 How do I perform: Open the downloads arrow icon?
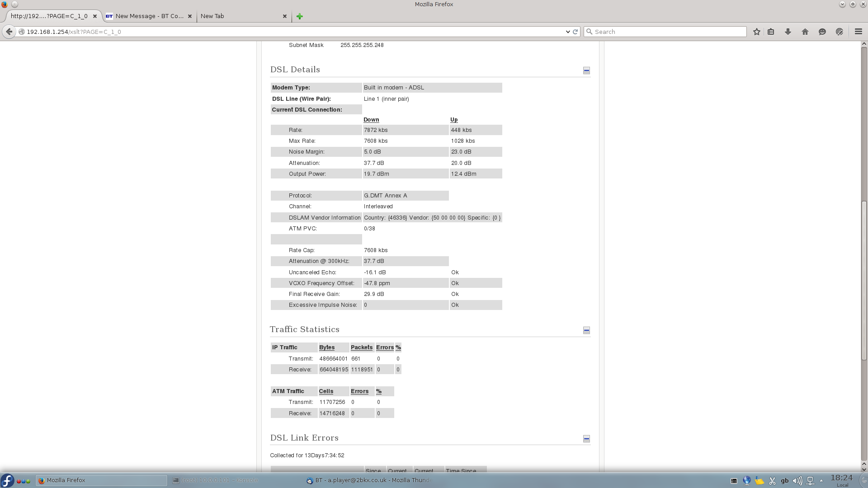click(788, 32)
